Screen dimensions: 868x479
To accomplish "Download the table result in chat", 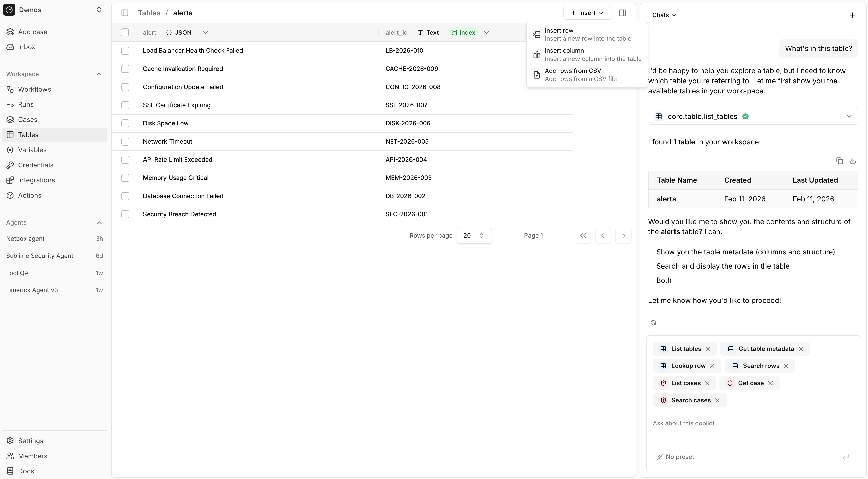I will [853, 161].
